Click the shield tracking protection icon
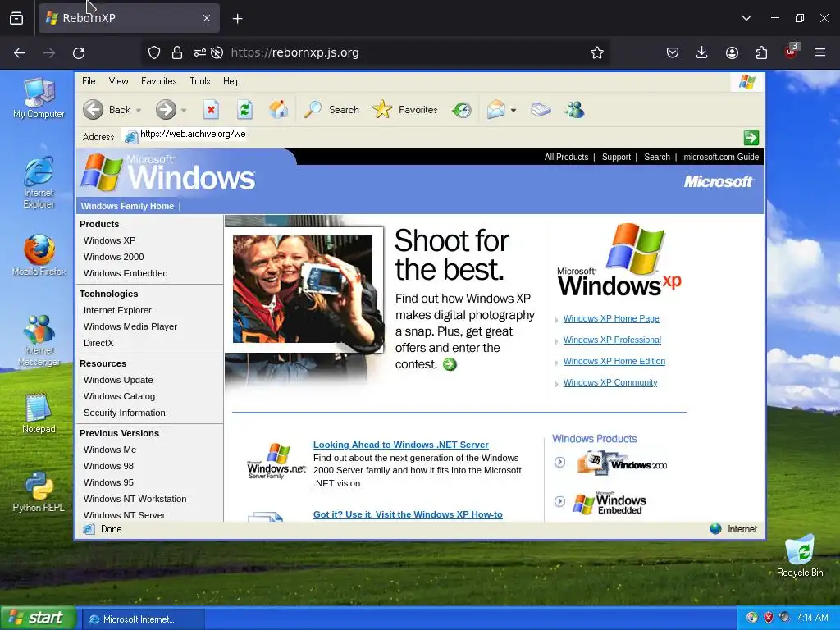The image size is (840, 630). coord(154,52)
